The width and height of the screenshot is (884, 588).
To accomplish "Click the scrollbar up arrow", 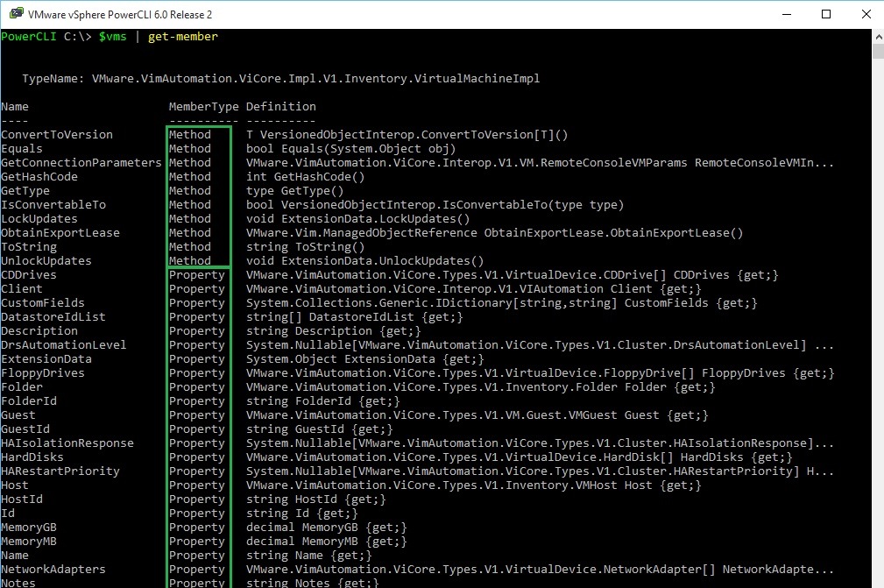I will tap(879, 37).
